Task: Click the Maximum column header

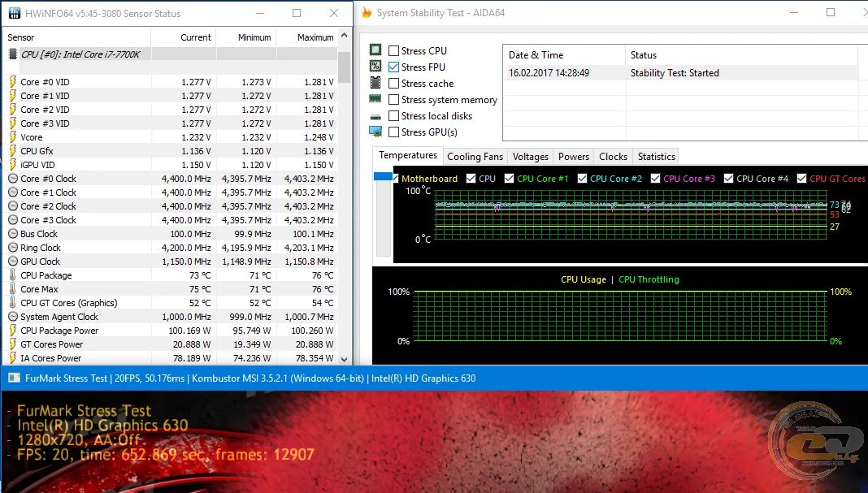Action: click(307, 37)
